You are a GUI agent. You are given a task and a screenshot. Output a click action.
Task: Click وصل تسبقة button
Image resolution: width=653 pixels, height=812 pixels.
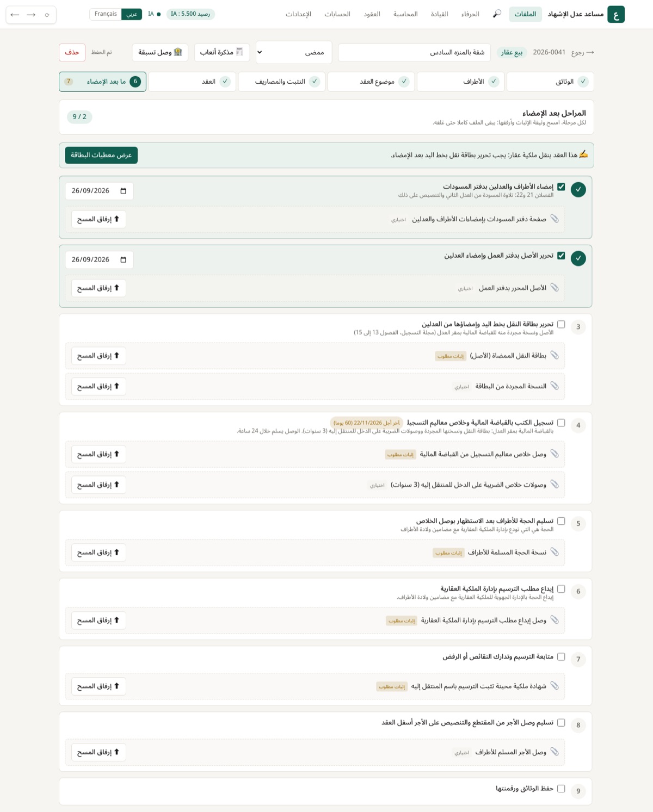pyautogui.click(x=160, y=52)
